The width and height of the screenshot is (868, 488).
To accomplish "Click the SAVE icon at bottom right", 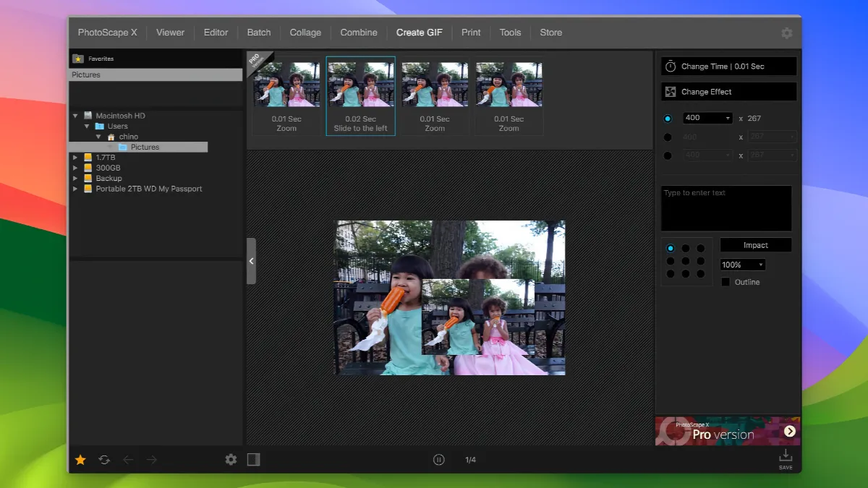I will click(x=786, y=457).
